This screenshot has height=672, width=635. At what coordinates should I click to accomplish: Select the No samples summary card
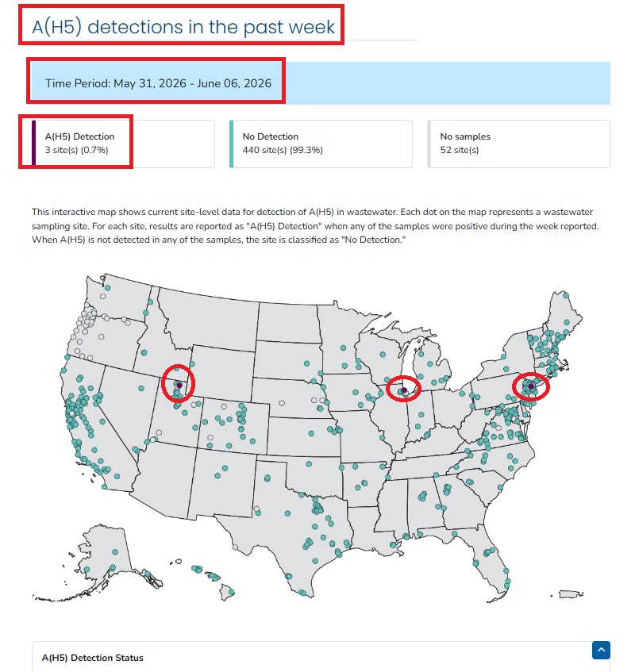(519, 144)
